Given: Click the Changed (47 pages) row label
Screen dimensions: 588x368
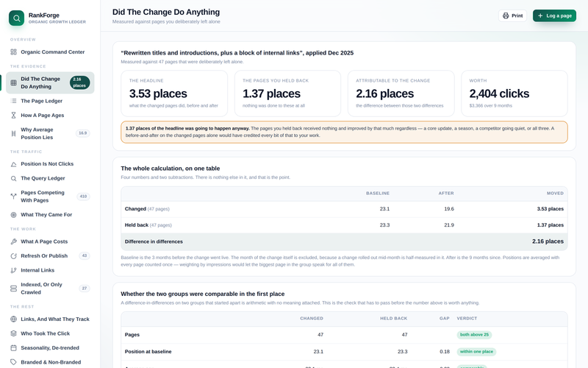Looking at the screenshot, I should tap(147, 209).
